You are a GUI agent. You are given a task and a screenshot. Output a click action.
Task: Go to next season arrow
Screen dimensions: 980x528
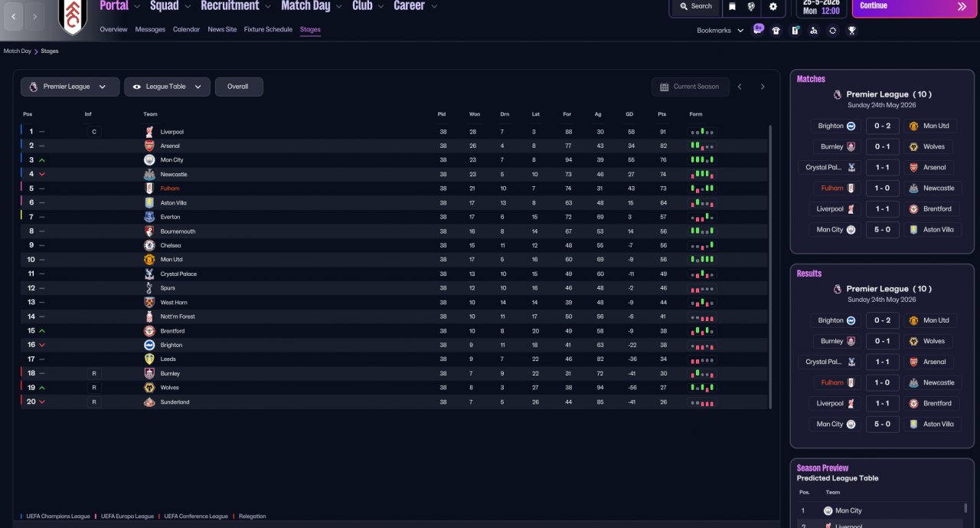[x=763, y=87]
